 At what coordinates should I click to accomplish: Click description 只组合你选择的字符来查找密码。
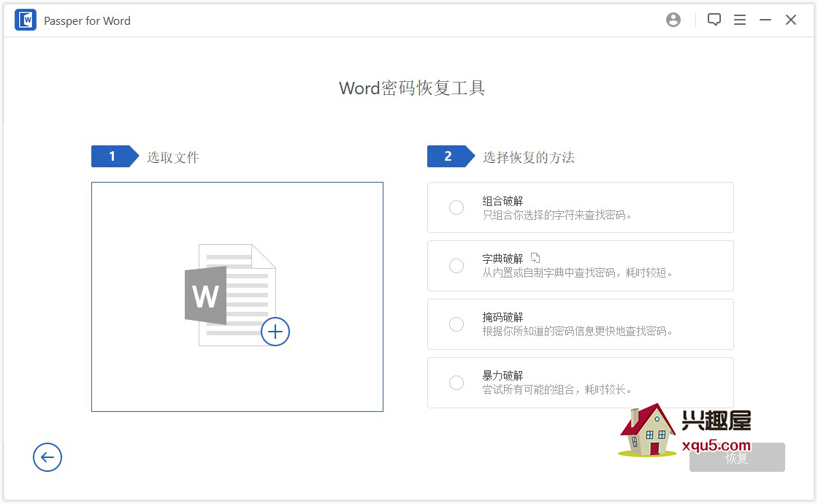point(557,215)
